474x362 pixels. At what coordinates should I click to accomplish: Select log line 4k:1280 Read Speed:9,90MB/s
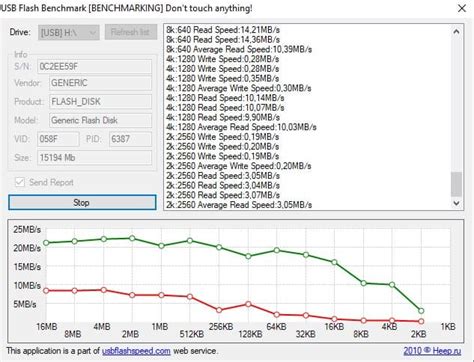click(223, 117)
